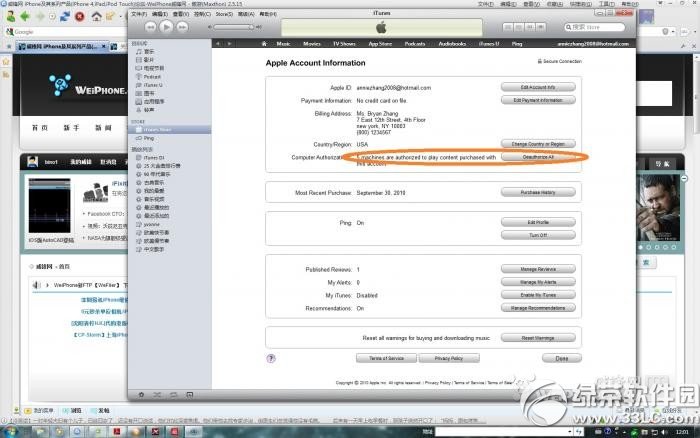Adjust the iTunes volume slider

234,27
